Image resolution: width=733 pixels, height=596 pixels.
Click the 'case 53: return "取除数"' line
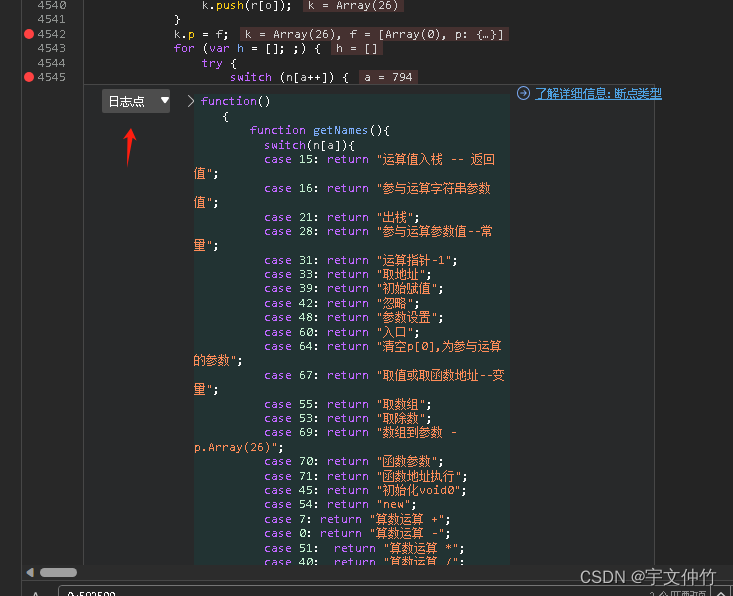tap(347, 418)
